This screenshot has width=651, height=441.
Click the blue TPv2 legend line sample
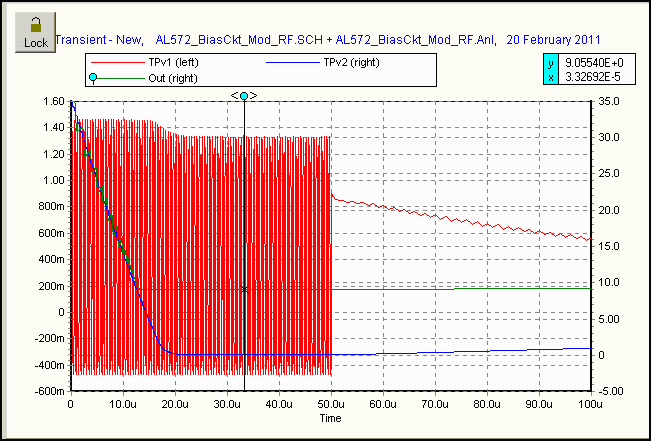pyautogui.click(x=291, y=62)
